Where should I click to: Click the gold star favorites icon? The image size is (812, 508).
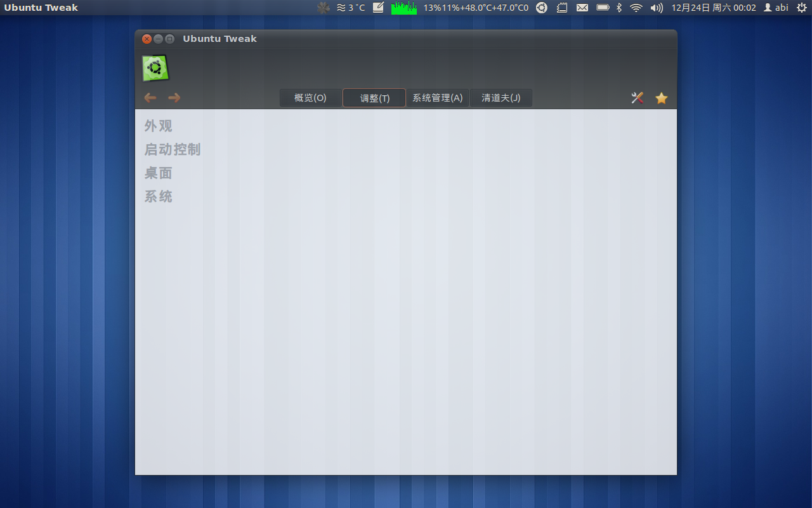tap(662, 98)
